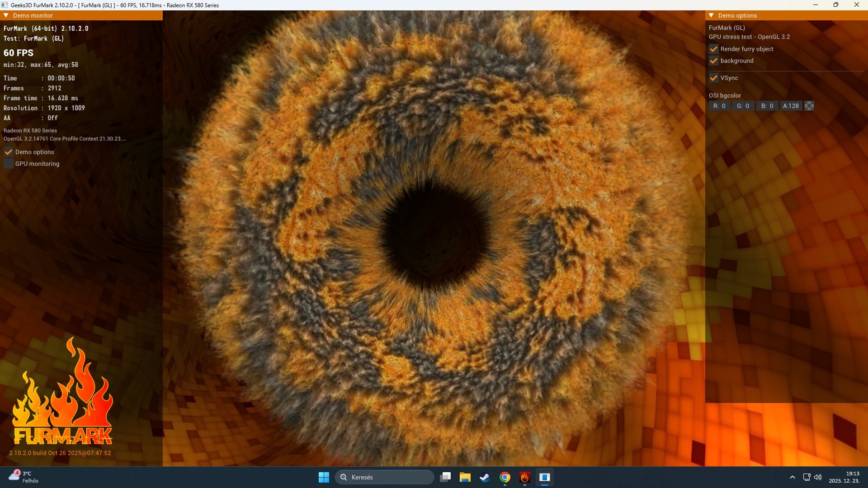Click FurMark flame icon in taskbar
Screen dimensions: 868x488
click(525, 477)
